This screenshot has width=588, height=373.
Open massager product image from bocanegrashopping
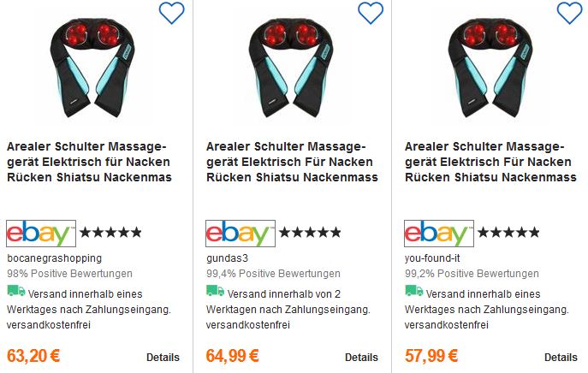(92, 67)
